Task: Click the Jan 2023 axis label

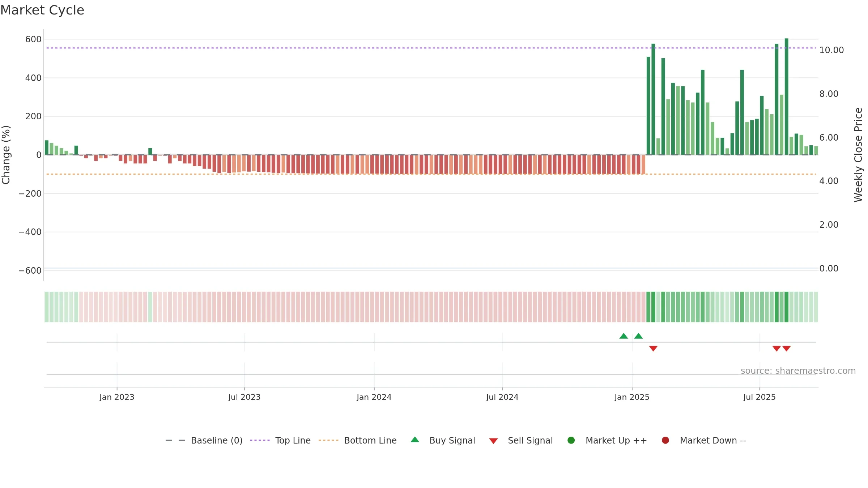Action: [117, 397]
